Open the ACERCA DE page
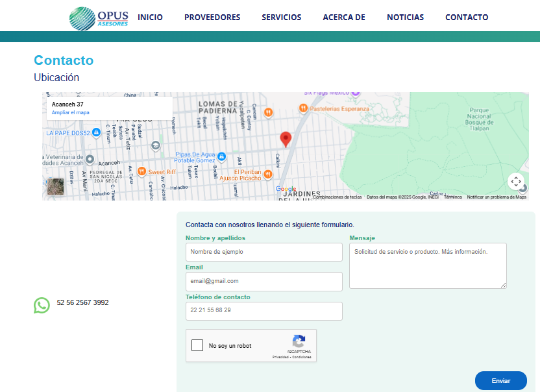 [344, 18]
